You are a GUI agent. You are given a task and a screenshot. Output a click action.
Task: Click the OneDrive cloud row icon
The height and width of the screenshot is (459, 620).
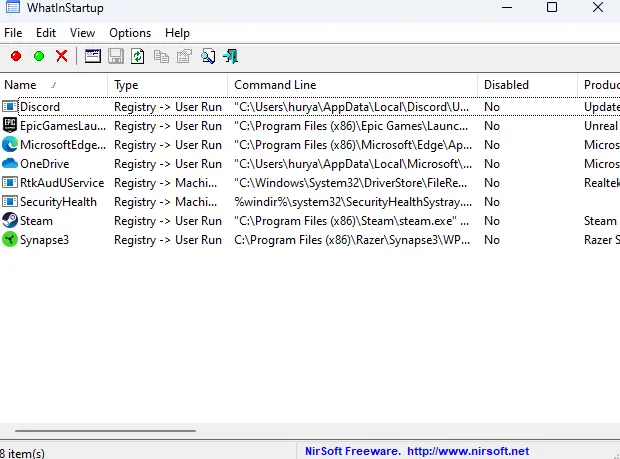[x=9, y=163]
